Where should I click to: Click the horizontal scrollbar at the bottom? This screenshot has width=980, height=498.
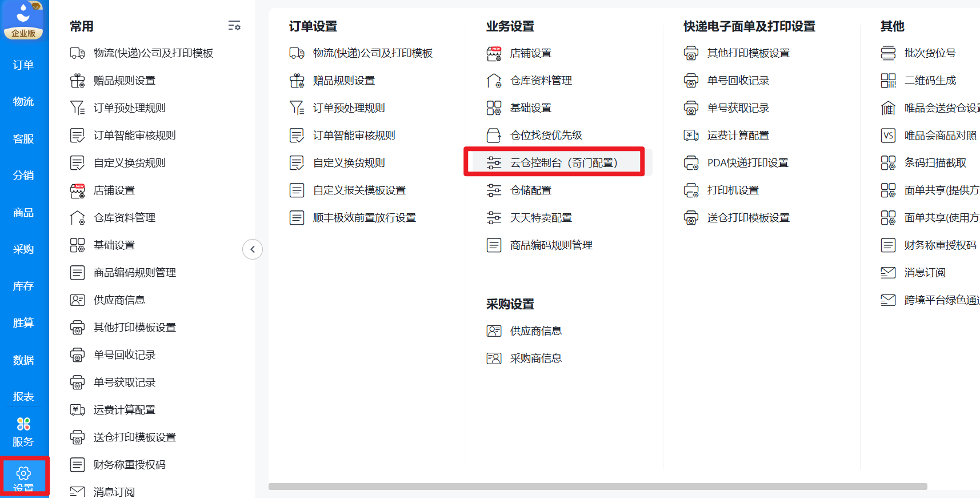pyautogui.click(x=598, y=487)
